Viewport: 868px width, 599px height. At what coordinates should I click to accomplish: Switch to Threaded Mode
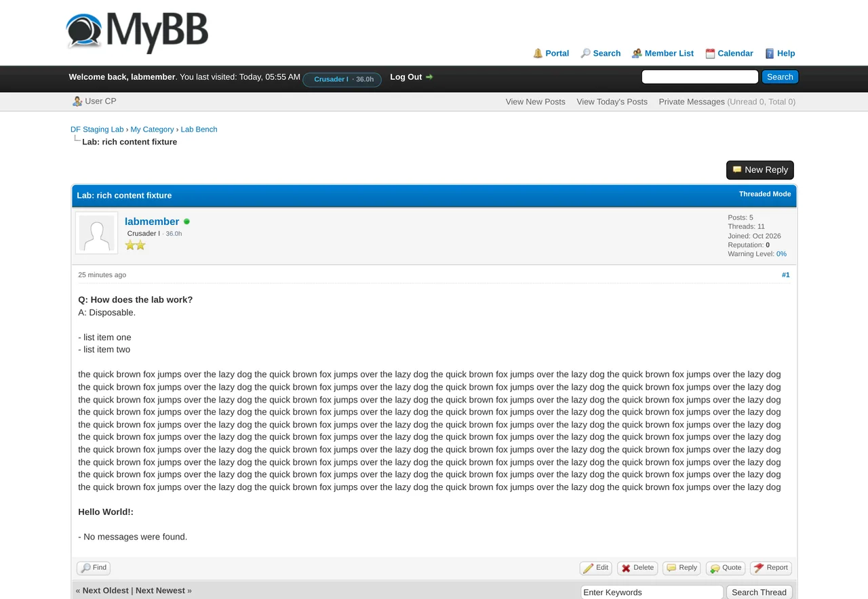[765, 194]
